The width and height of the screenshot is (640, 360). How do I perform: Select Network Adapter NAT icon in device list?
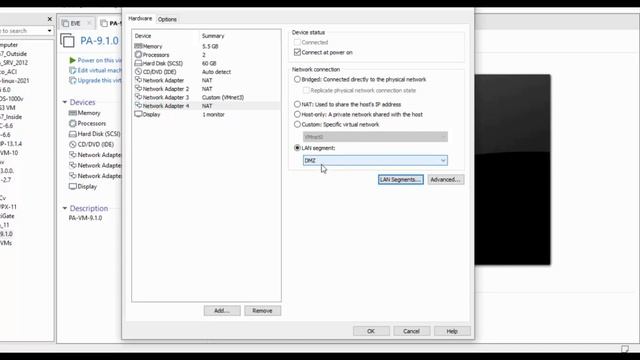pyautogui.click(x=138, y=80)
